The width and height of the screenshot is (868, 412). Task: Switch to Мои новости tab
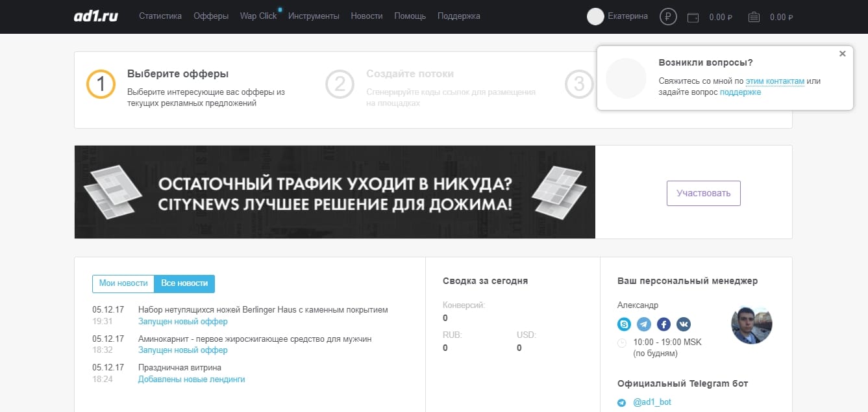tap(123, 283)
